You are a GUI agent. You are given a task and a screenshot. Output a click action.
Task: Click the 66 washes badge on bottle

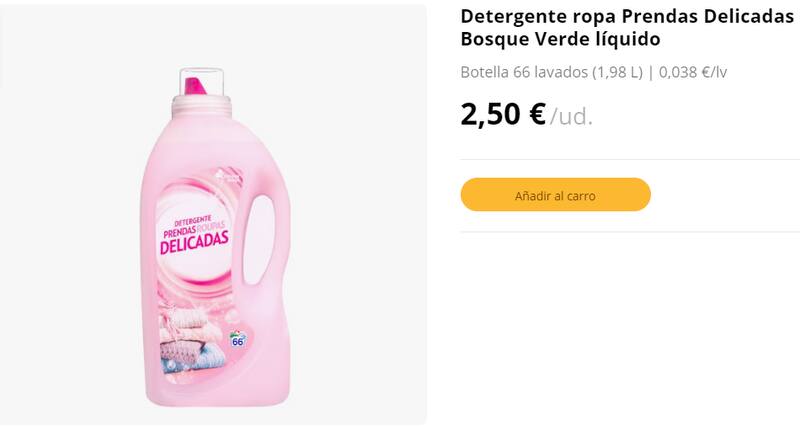[238, 340]
